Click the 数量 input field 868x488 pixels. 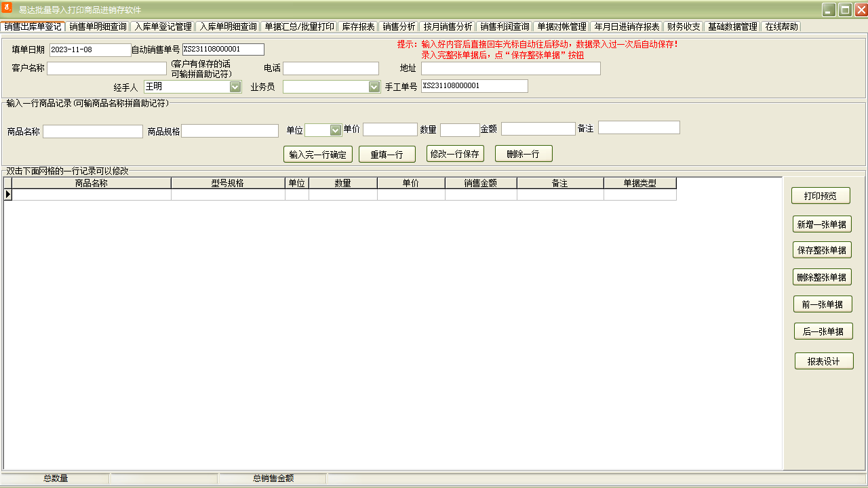[x=460, y=130]
